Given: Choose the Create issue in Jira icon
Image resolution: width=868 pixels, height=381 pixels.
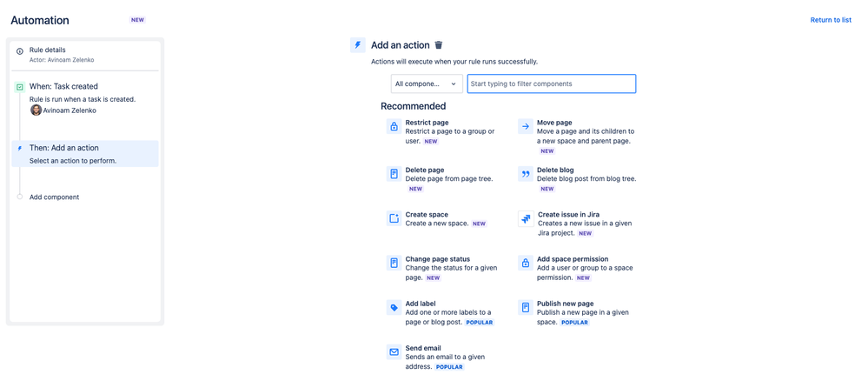Looking at the screenshot, I should (525, 218).
